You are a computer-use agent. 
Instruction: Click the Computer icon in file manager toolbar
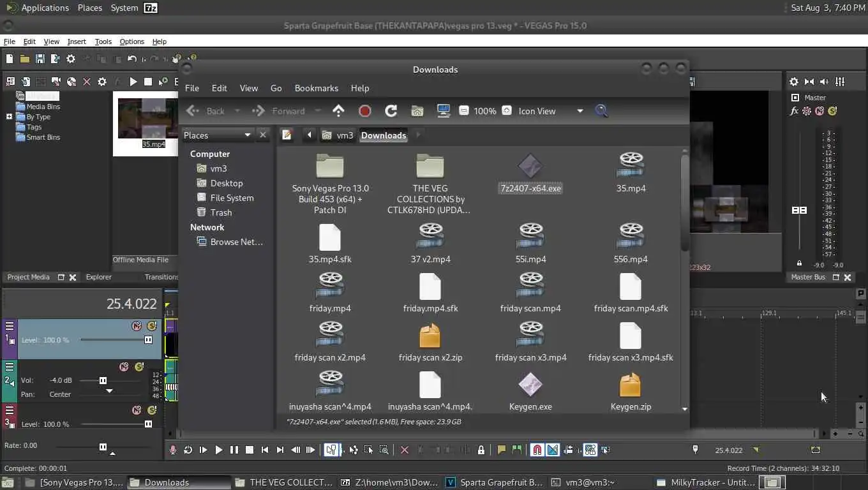(444, 111)
